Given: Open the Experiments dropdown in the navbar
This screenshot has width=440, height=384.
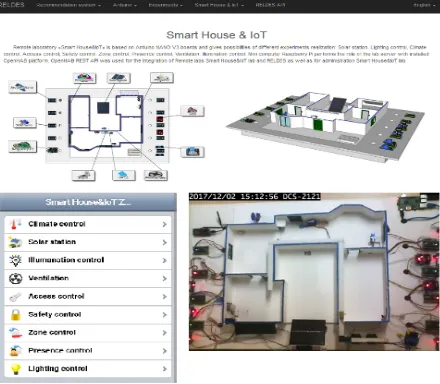Looking at the screenshot, I should pos(165,5).
